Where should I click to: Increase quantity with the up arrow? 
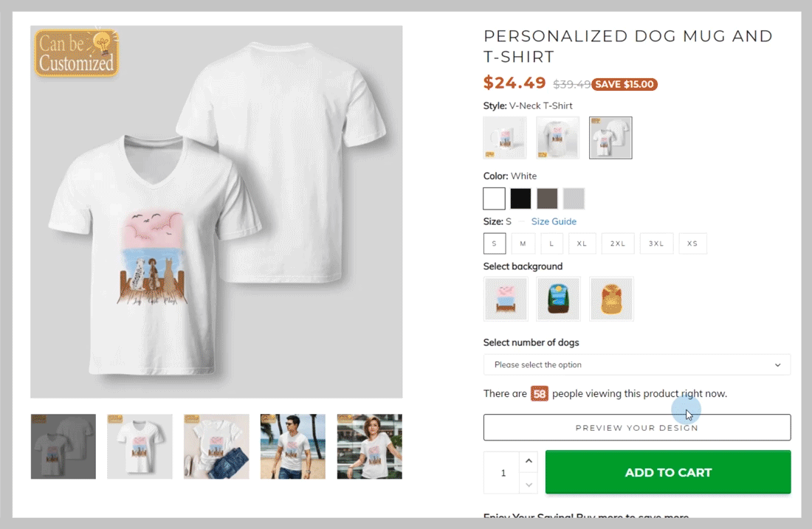[x=529, y=462]
